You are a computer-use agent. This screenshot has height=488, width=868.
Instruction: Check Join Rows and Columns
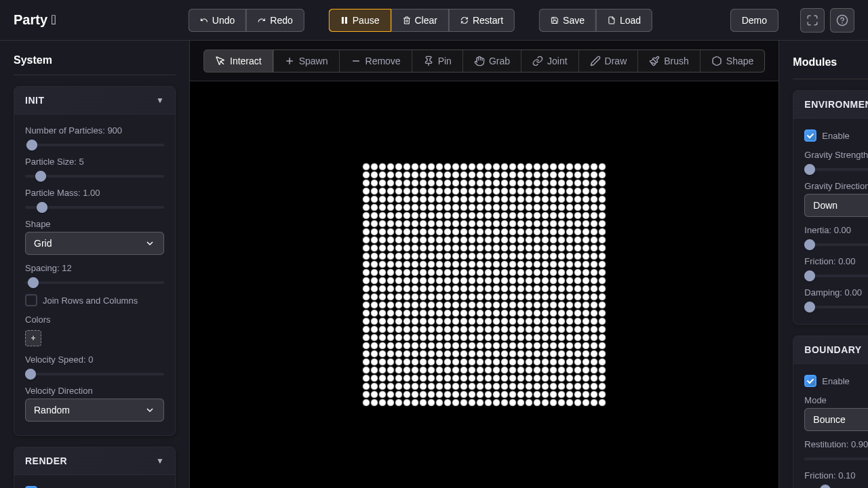click(31, 300)
